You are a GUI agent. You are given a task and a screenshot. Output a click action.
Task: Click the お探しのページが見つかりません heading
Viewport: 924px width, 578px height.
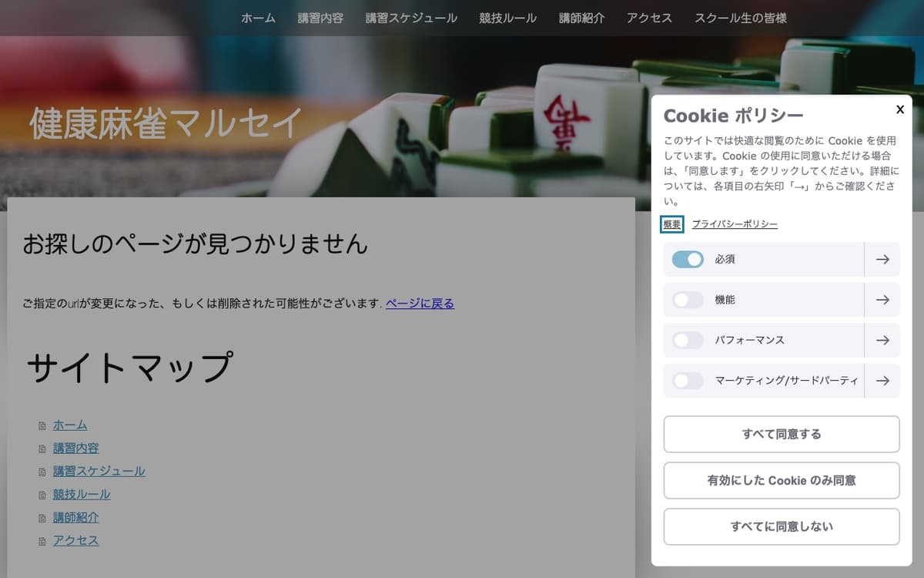196,244
